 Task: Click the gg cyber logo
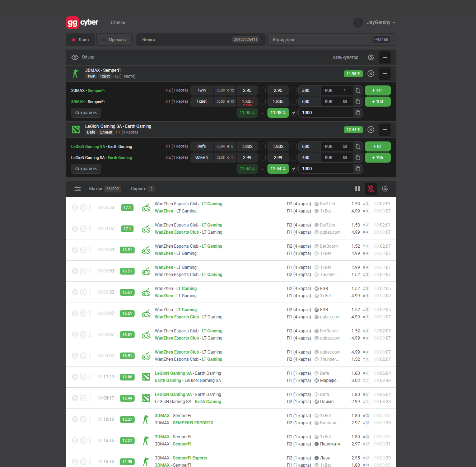pos(82,23)
